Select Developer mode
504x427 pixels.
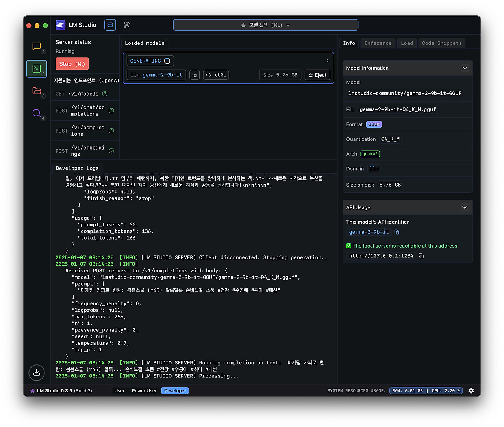[x=175, y=391]
